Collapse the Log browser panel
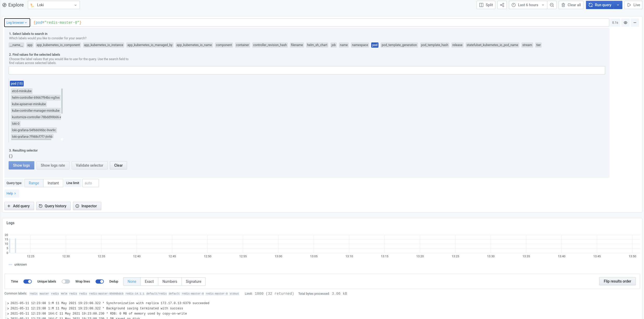This screenshot has height=319, width=644. point(17,22)
